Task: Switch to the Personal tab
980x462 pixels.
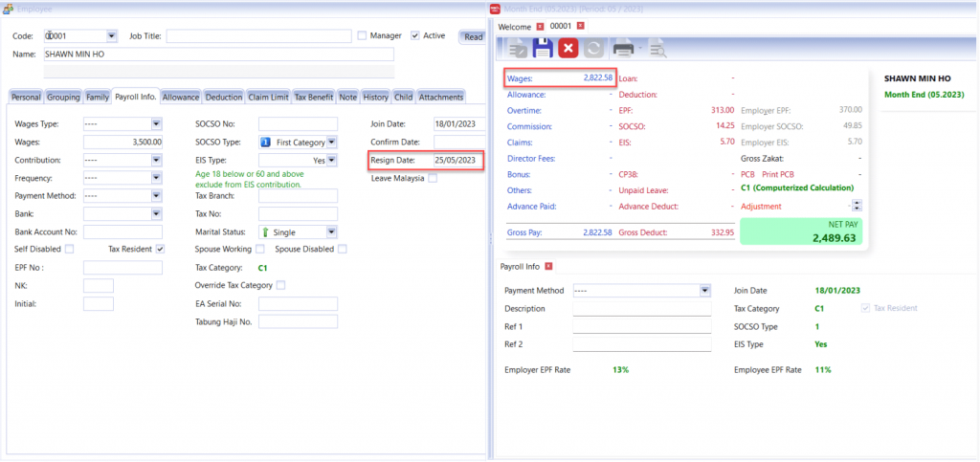Action: tap(26, 97)
